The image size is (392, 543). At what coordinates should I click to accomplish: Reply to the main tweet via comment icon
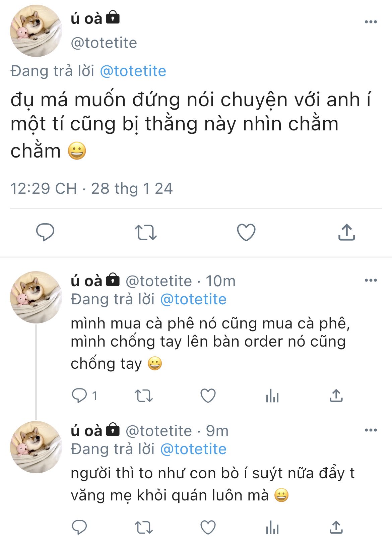pyautogui.click(x=45, y=232)
